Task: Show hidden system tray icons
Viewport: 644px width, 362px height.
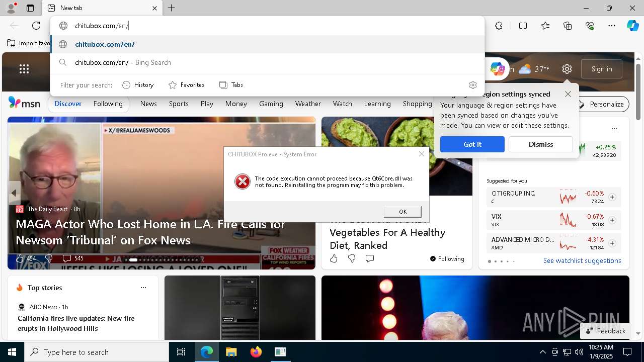Action: [542, 352]
